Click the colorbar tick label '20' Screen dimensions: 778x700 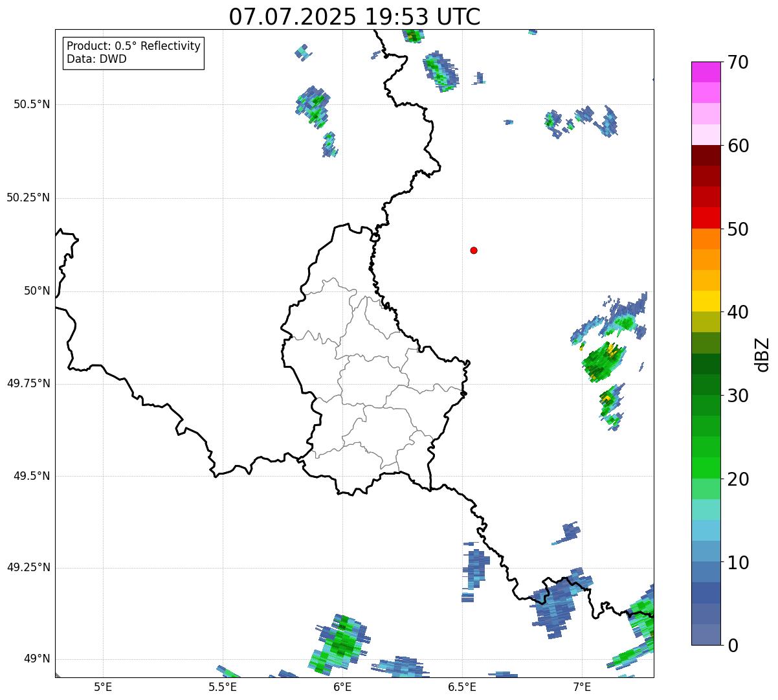point(738,479)
